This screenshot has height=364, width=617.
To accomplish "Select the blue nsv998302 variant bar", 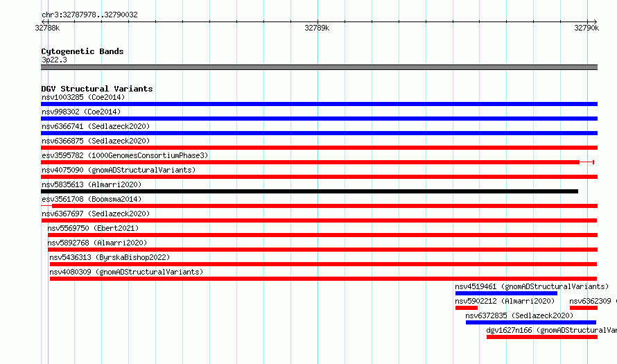I will [319, 119].
